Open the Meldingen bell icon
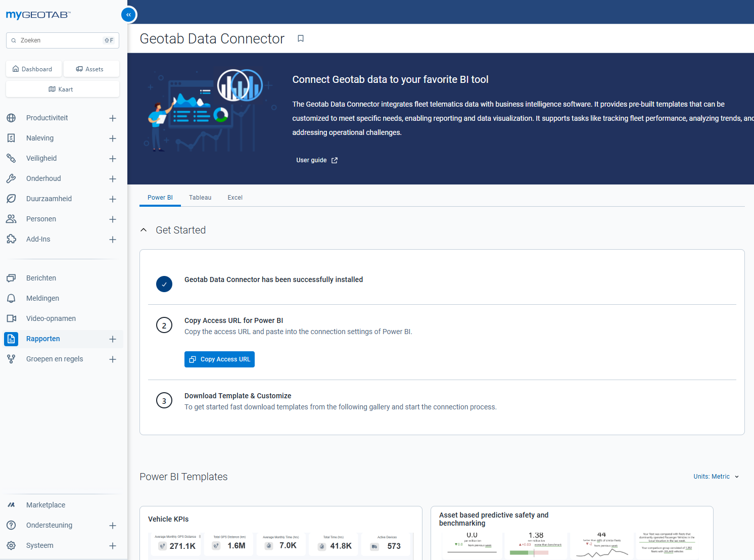 [11, 298]
